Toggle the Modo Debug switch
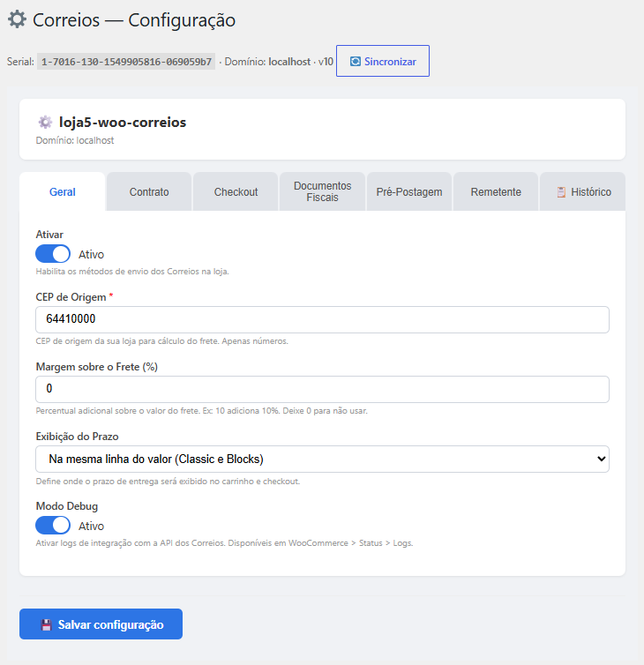 (x=53, y=526)
